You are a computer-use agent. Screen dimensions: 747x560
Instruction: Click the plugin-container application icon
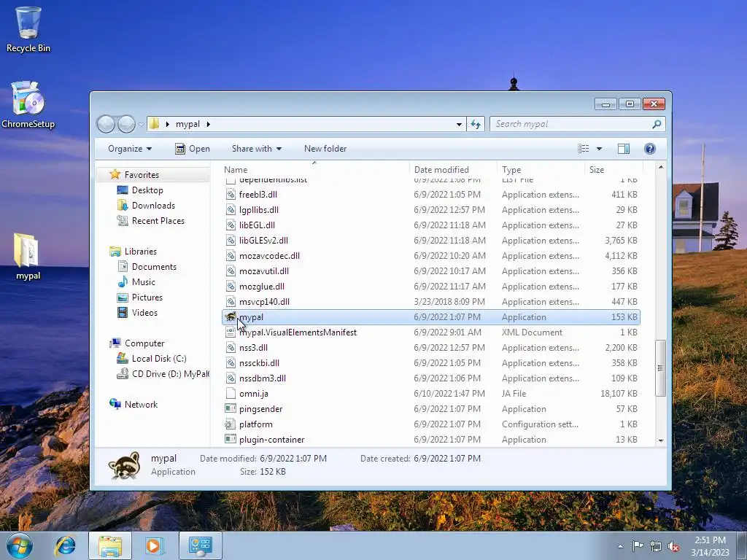tap(231, 439)
